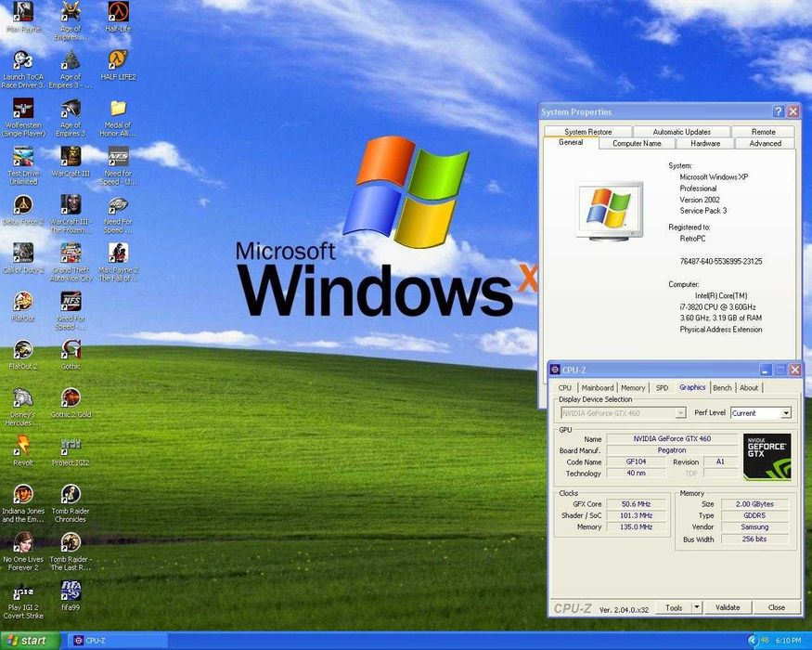The width and height of the screenshot is (812, 650).
Task: Click the Bus Width value 256 bits
Action: tap(754, 539)
